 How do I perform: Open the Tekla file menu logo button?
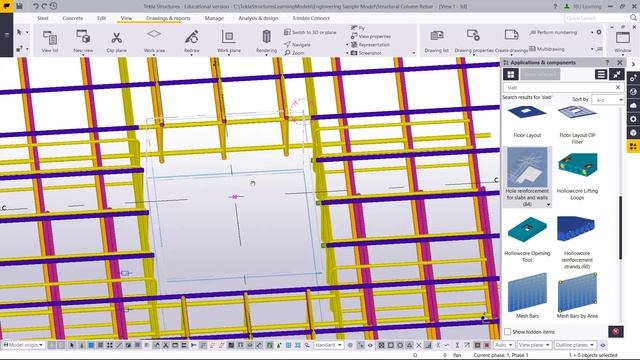[7, 6]
